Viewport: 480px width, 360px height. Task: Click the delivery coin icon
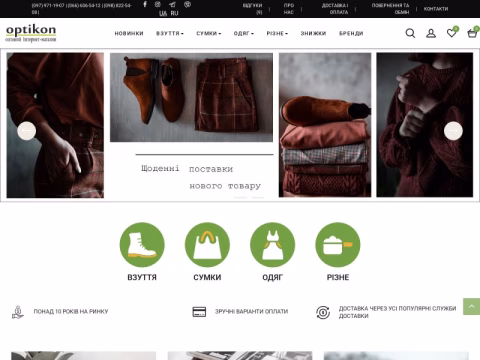point(323,312)
